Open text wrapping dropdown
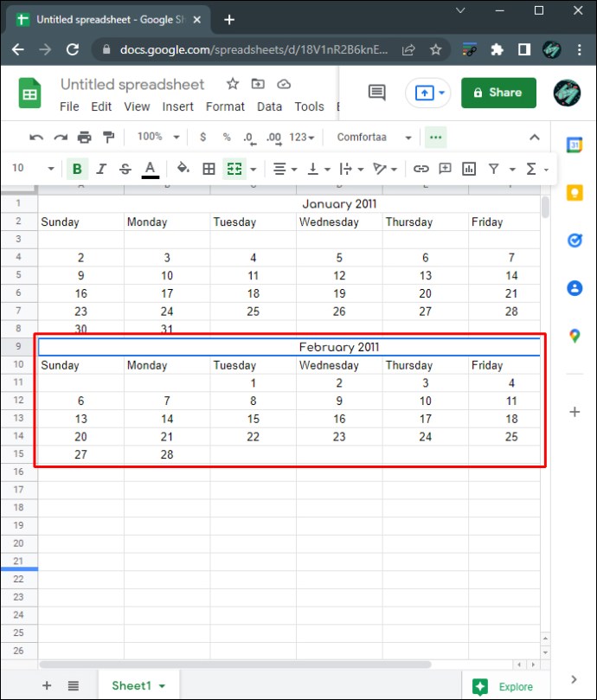Viewport: 597px width, 700px height. tap(351, 170)
